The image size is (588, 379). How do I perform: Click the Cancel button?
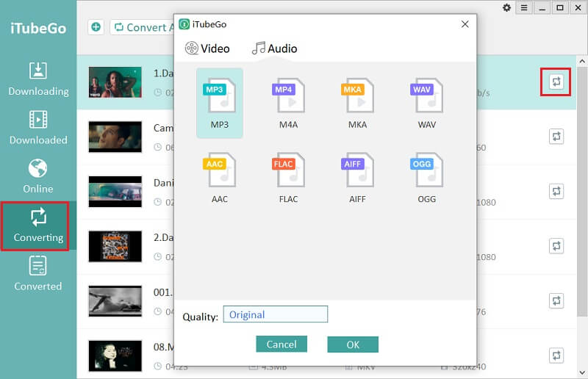282,344
